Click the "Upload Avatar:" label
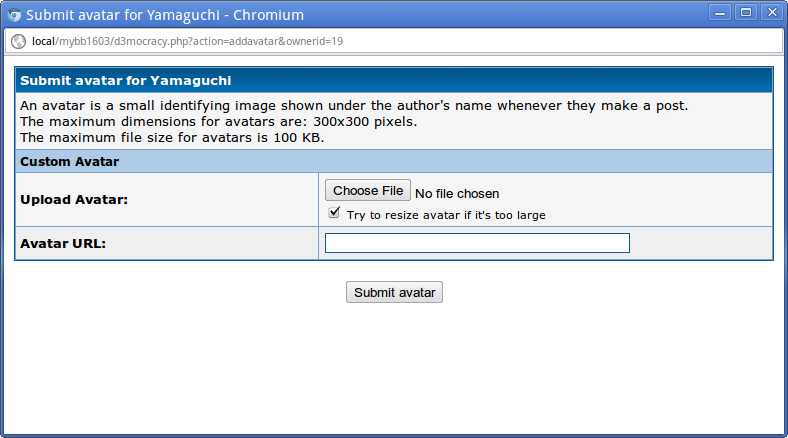788x438 pixels. pos(75,200)
